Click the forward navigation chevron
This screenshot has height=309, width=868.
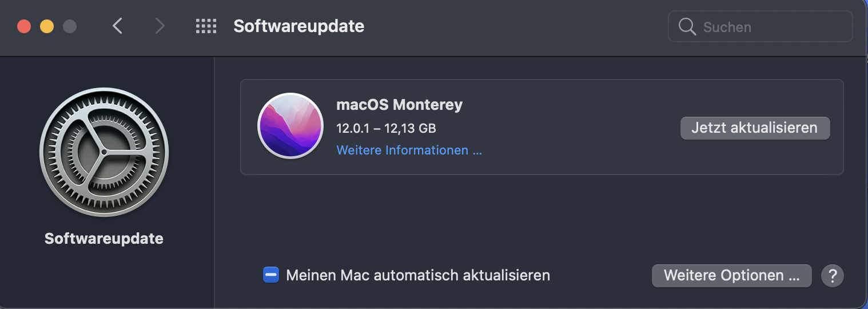[x=160, y=26]
